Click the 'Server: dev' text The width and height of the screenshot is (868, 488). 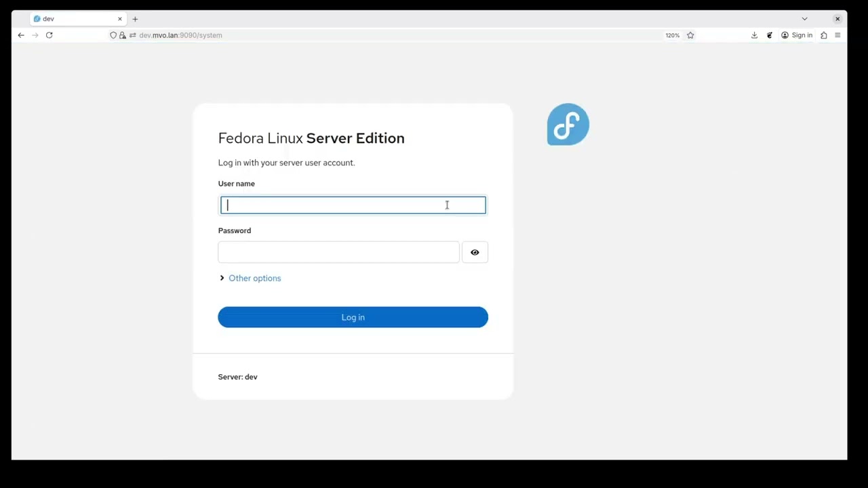[238, 377]
